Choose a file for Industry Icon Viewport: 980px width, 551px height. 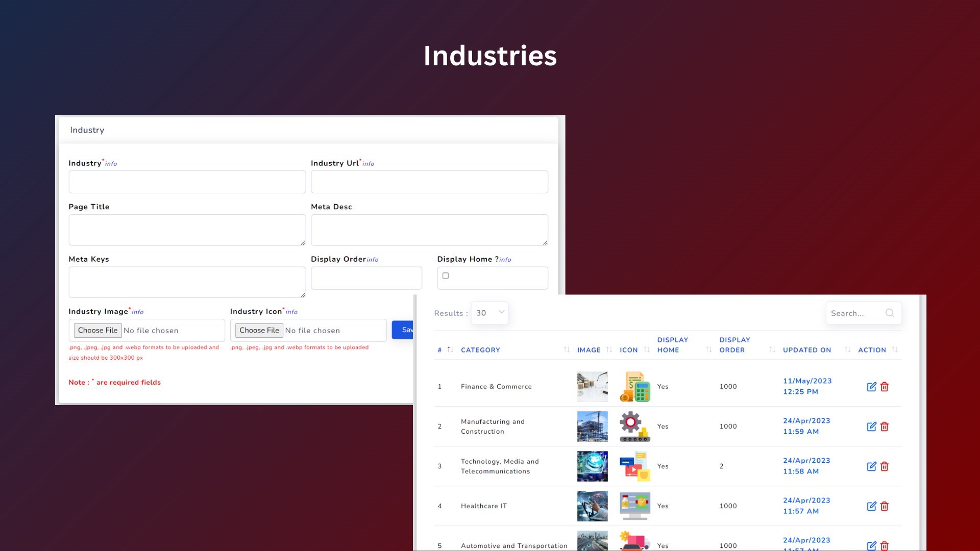click(259, 330)
